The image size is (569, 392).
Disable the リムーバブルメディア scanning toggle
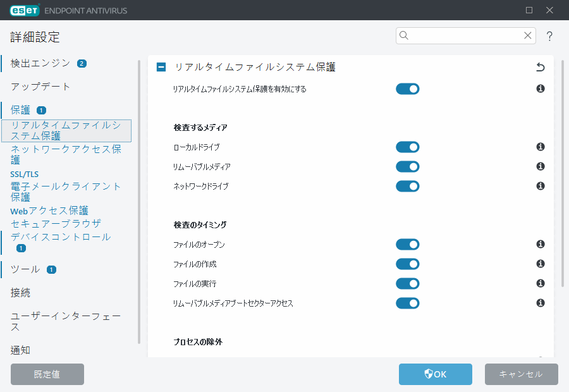click(408, 166)
